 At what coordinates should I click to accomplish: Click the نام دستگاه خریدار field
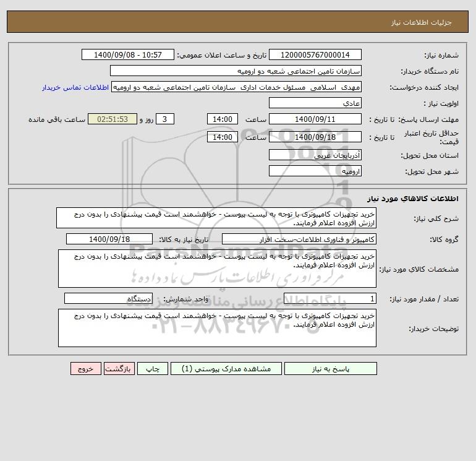[x=236, y=71]
